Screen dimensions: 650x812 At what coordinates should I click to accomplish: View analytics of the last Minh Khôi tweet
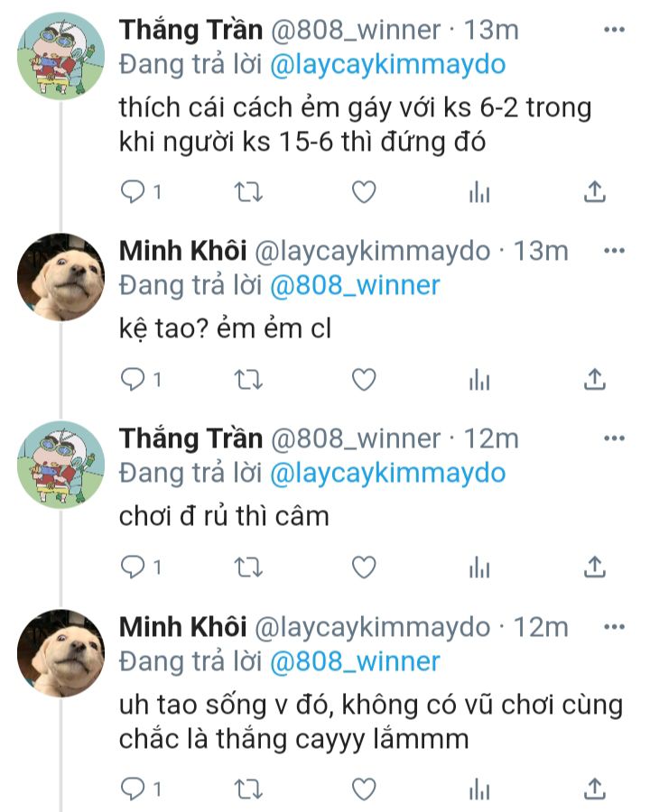coord(479,790)
